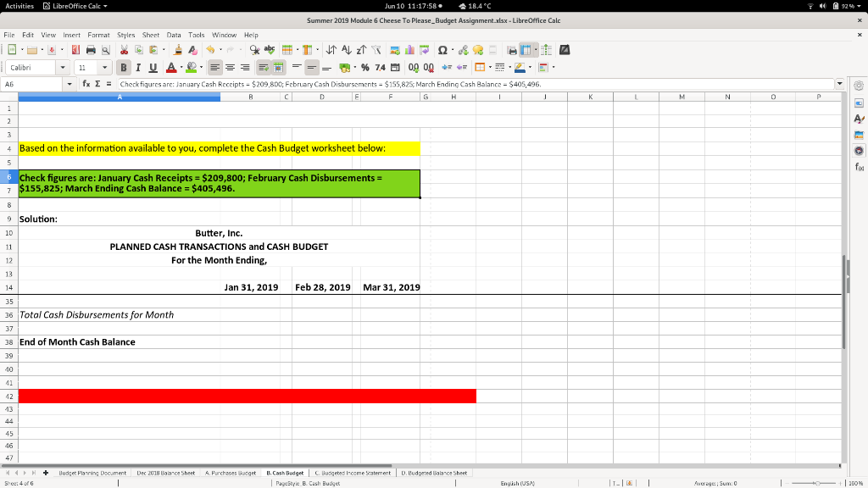Export directly as PDF

[75, 50]
